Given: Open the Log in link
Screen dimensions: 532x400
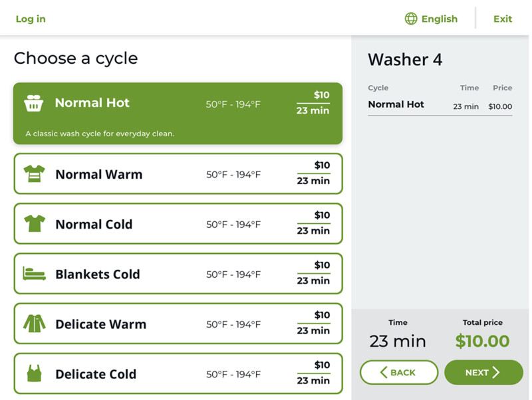Looking at the screenshot, I should click(x=31, y=19).
